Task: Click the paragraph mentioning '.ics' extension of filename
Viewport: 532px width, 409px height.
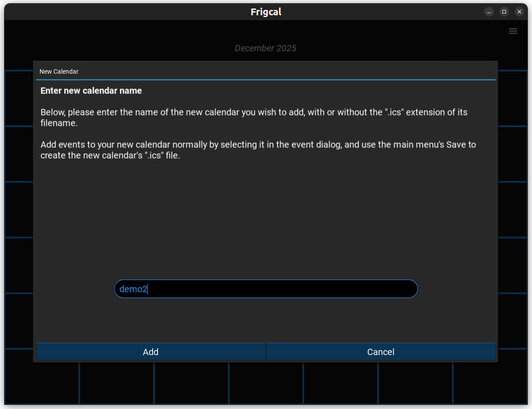Action: click(x=254, y=117)
